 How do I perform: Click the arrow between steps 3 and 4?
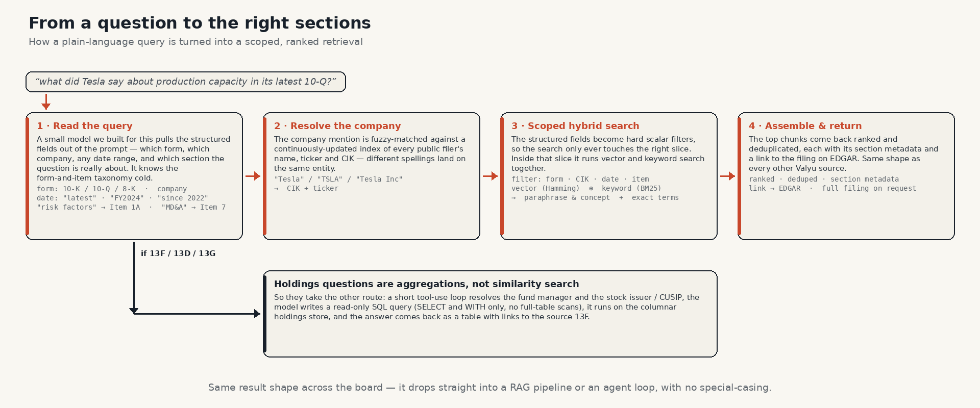[728, 176]
